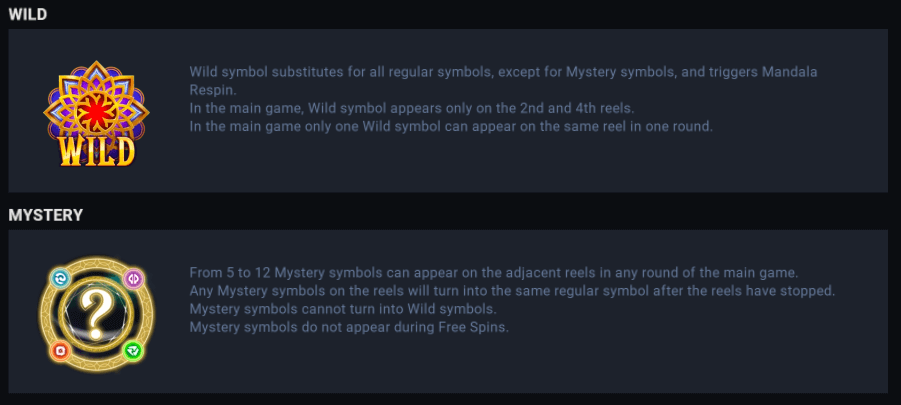The width and height of the screenshot is (901, 405).
Task: Click the Wild mandala symbol icon
Action: 96,113
